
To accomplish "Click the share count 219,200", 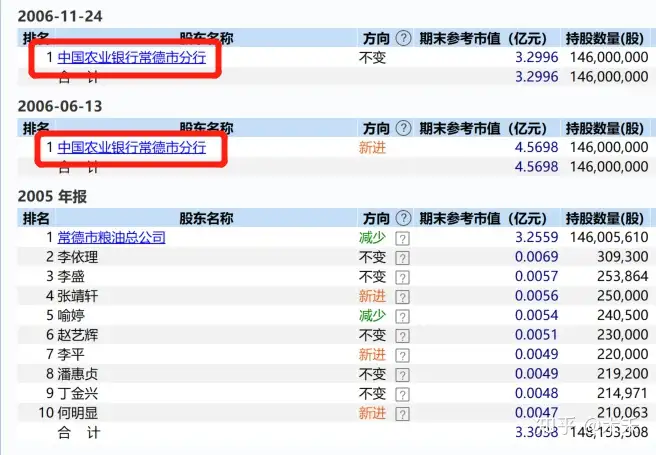I will pos(623,374).
